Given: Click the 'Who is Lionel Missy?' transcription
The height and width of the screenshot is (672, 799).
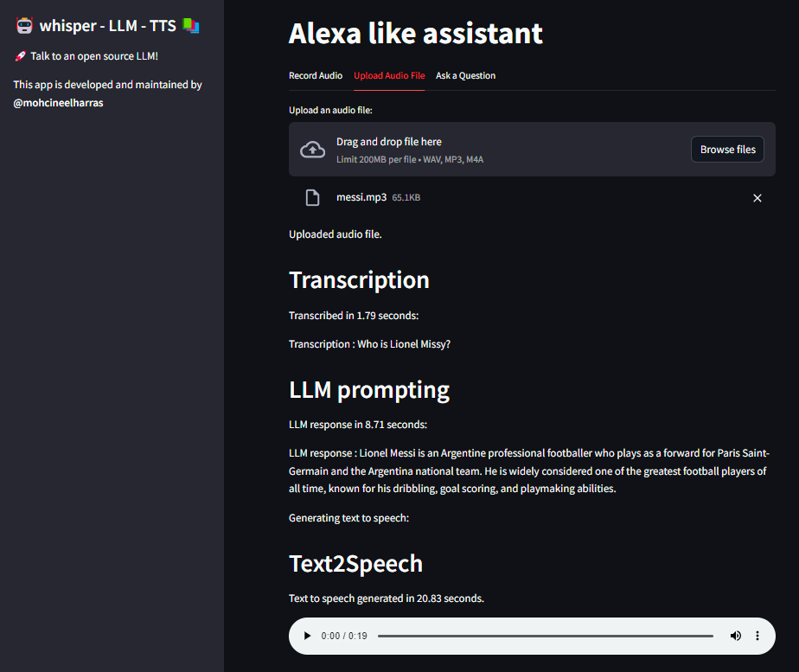Looking at the screenshot, I should tap(404, 344).
